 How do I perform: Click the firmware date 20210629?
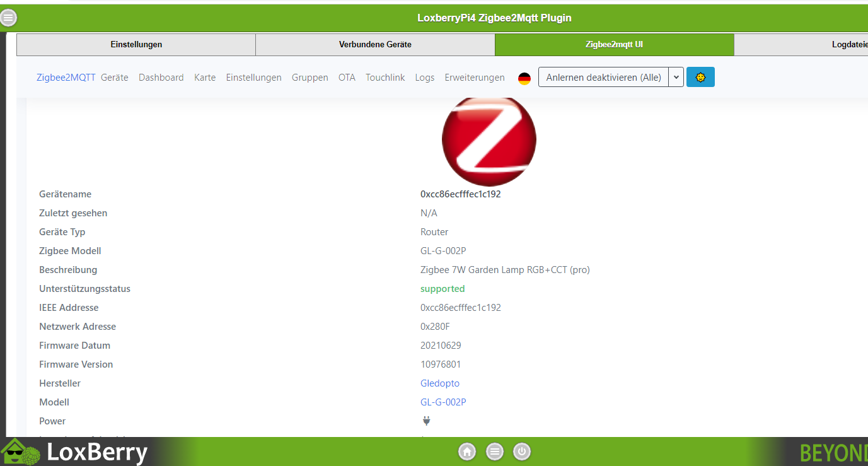(x=441, y=346)
